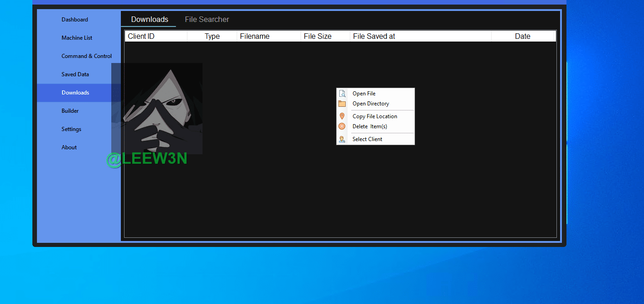Select the Downloads tab at the top
Viewport: 644px width, 304px height.
pyautogui.click(x=150, y=19)
